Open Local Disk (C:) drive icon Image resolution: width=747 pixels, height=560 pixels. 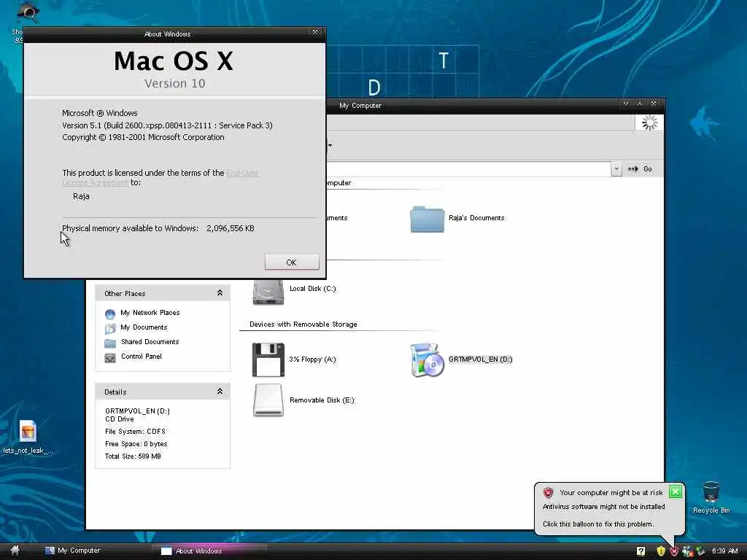(x=268, y=291)
